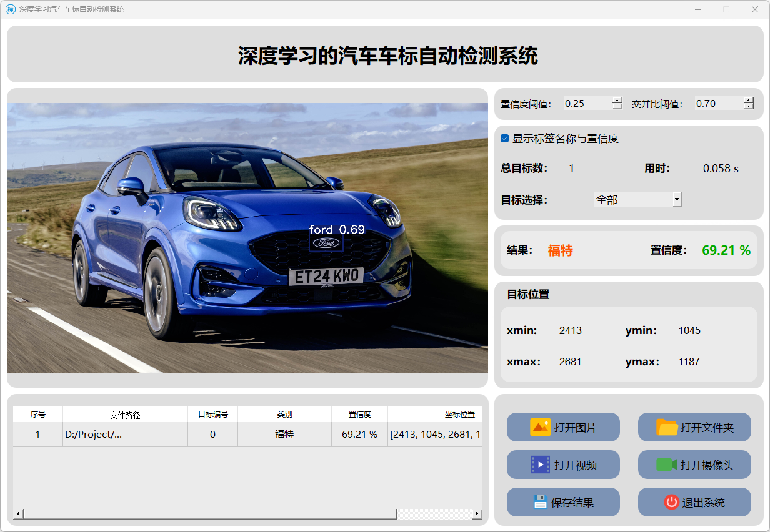Click the yellow folder icon for Open Folder

(x=667, y=428)
